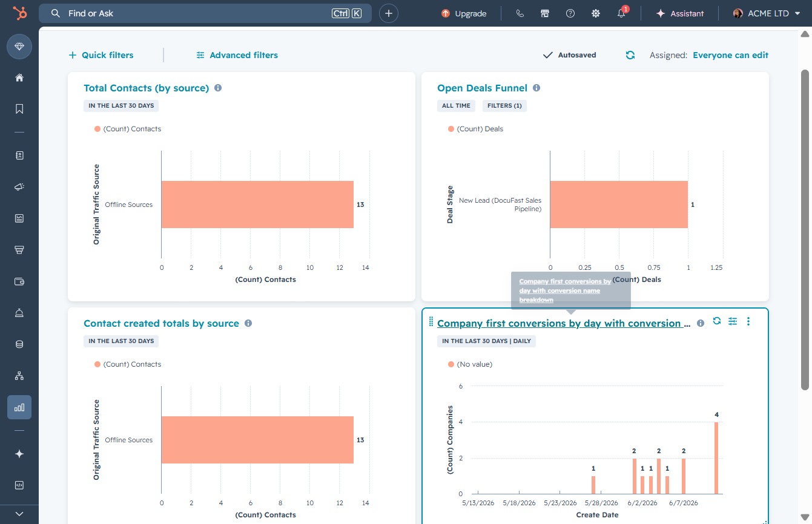Refresh the Company first conversions report

[717, 321]
